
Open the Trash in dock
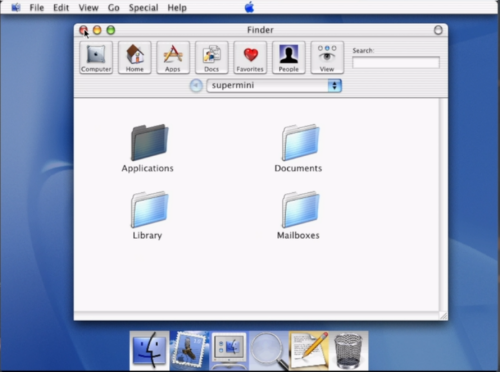[x=348, y=350]
